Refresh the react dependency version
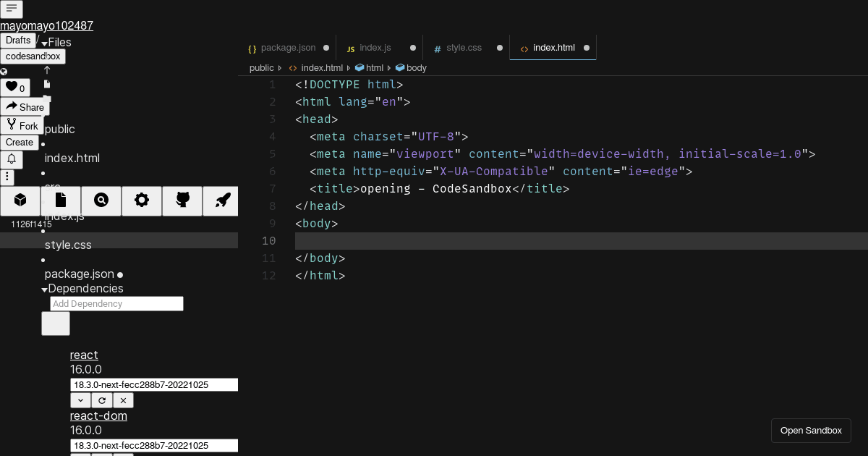 [x=101, y=400]
